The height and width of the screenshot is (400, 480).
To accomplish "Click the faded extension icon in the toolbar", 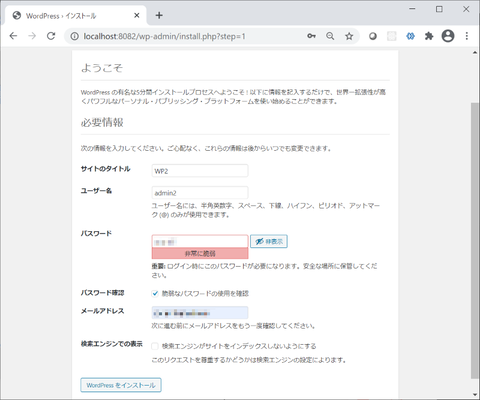I will click(x=392, y=36).
